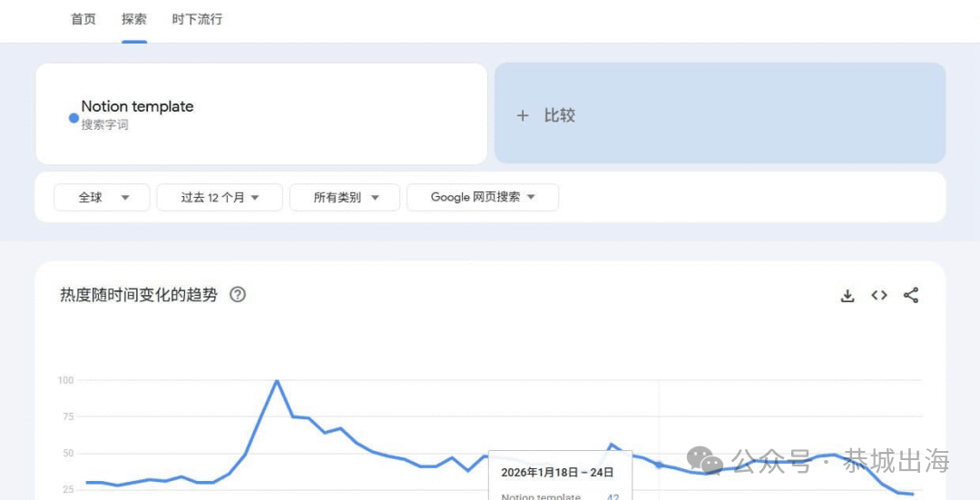980x500 pixels.
Task: Click the 2026年1月18日 – 24日 tooltip date
Action: [x=557, y=473]
